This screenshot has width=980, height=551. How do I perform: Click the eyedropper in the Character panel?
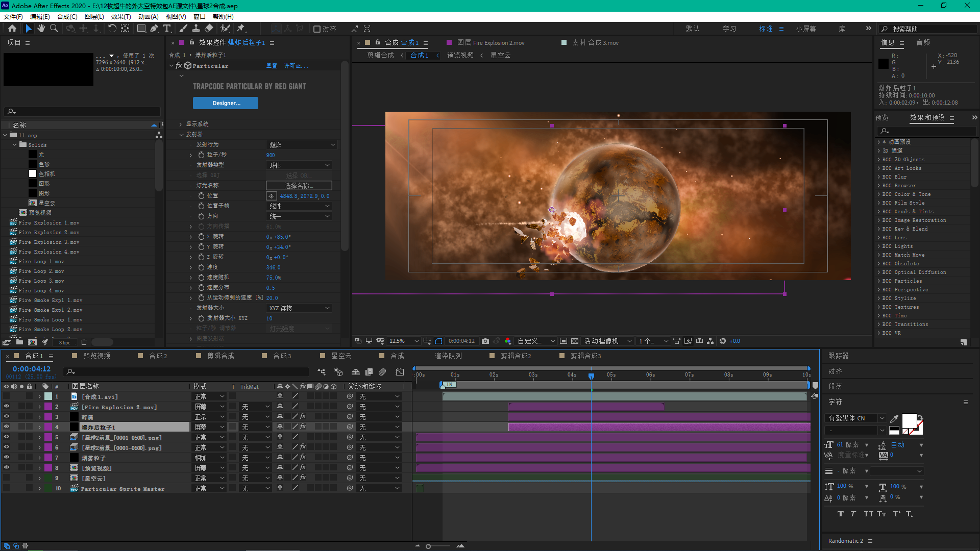(x=894, y=418)
